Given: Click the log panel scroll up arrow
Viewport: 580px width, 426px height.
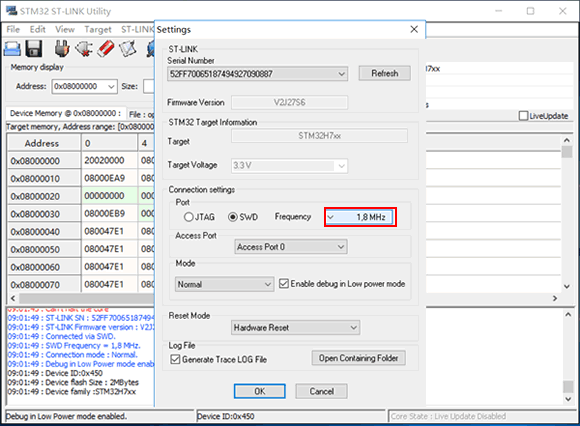Looking at the screenshot, I should 568,315.
